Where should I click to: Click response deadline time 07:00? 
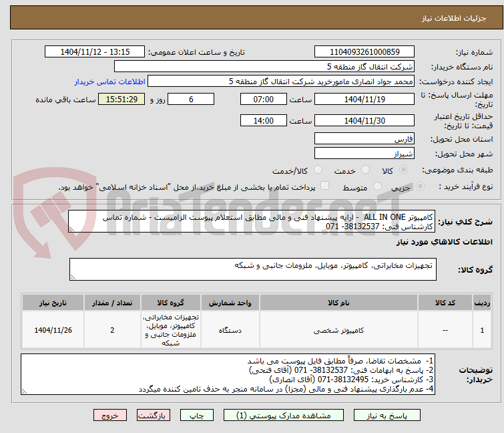[263, 99]
